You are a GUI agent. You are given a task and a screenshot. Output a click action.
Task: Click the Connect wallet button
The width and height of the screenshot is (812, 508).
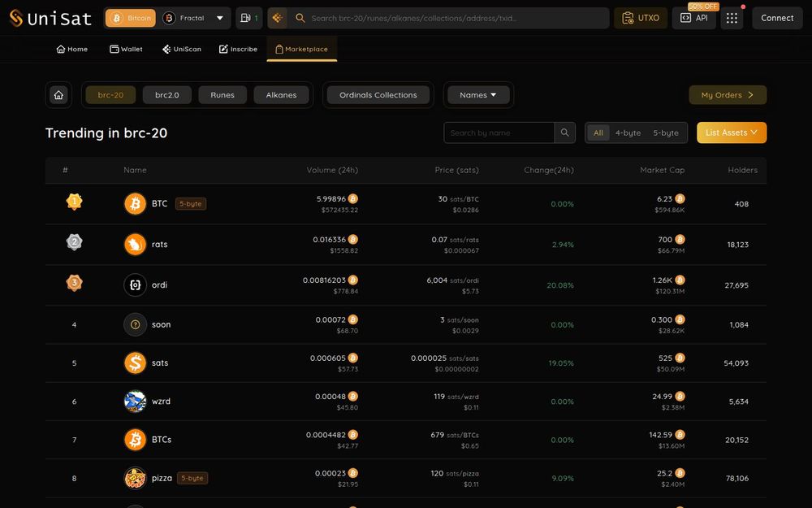click(x=777, y=18)
